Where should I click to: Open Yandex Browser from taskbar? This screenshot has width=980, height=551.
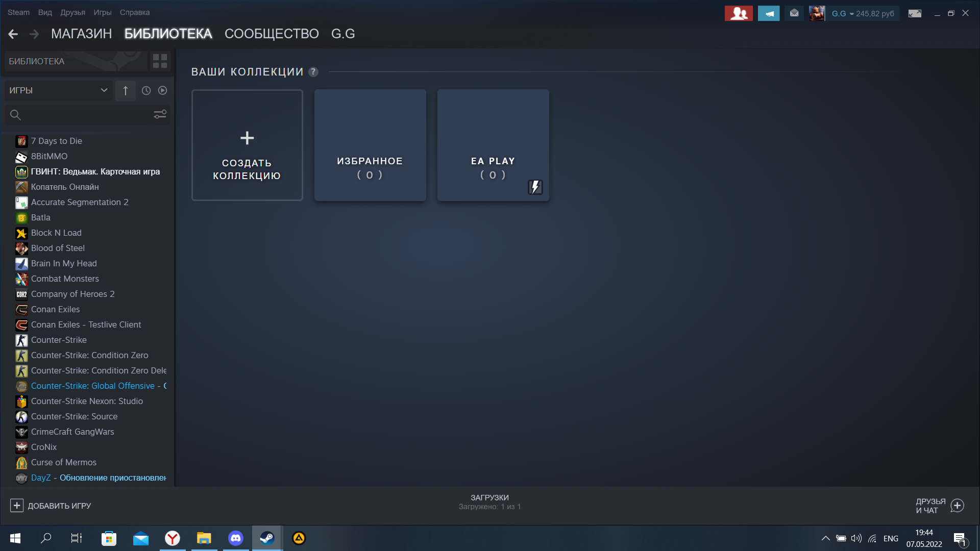[x=173, y=538]
